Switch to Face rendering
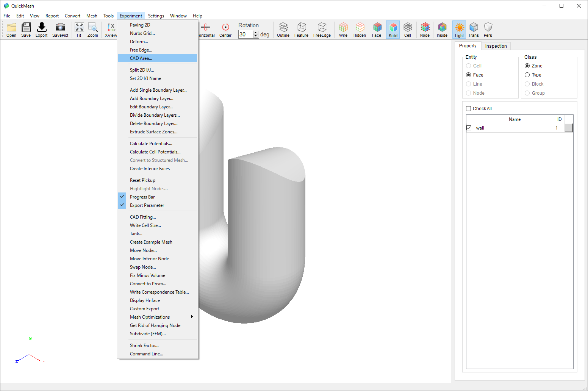 [377, 30]
